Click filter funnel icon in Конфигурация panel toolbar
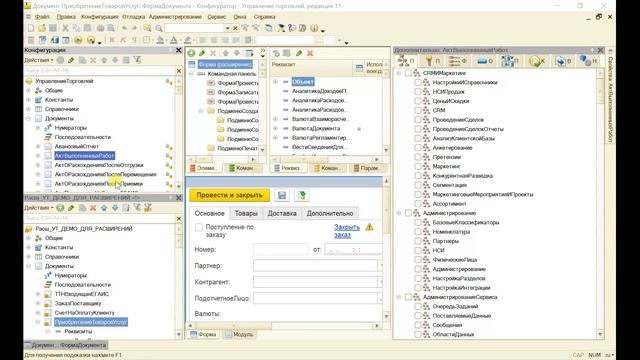 [x=137, y=60]
